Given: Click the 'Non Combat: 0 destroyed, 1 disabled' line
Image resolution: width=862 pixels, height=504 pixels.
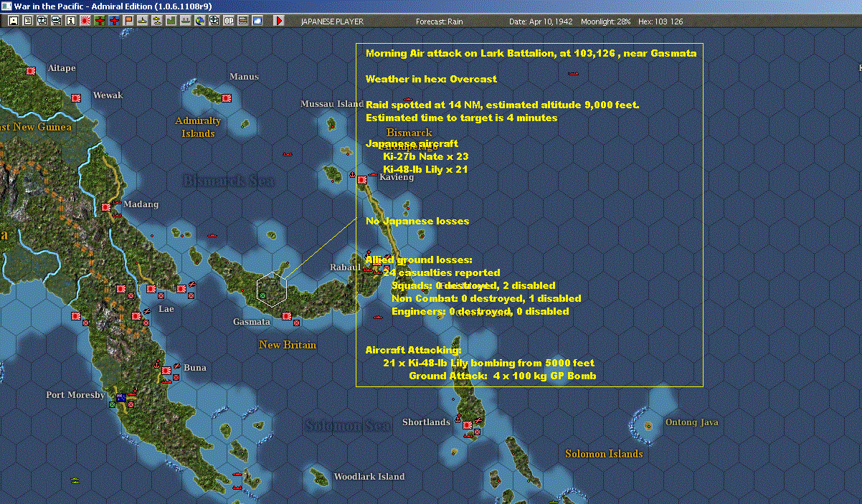Looking at the screenshot, I should coord(486,298).
